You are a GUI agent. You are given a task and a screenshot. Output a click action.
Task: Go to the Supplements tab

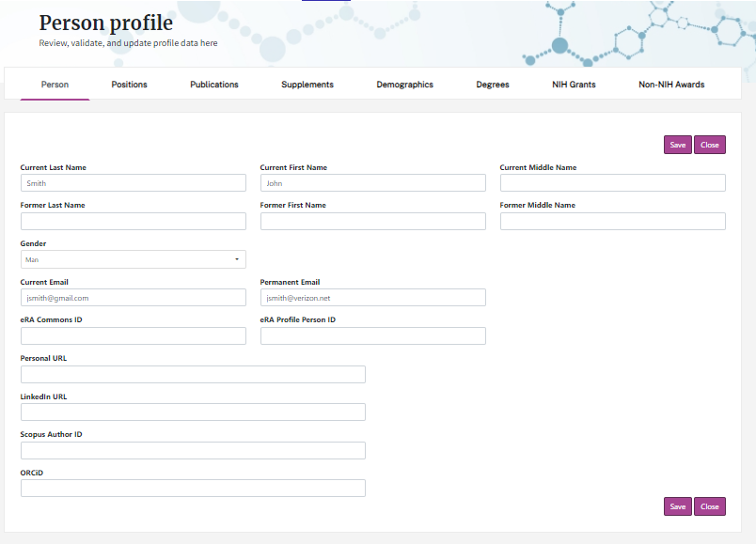[x=307, y=85]
